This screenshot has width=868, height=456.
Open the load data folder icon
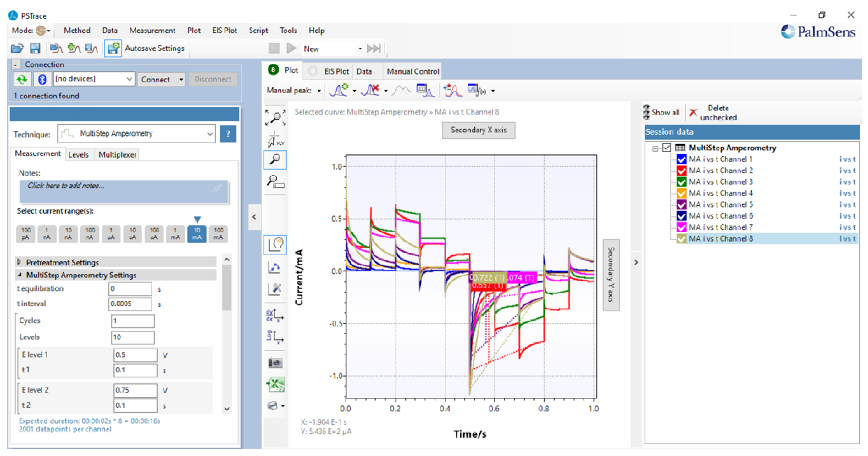point(17,48)
